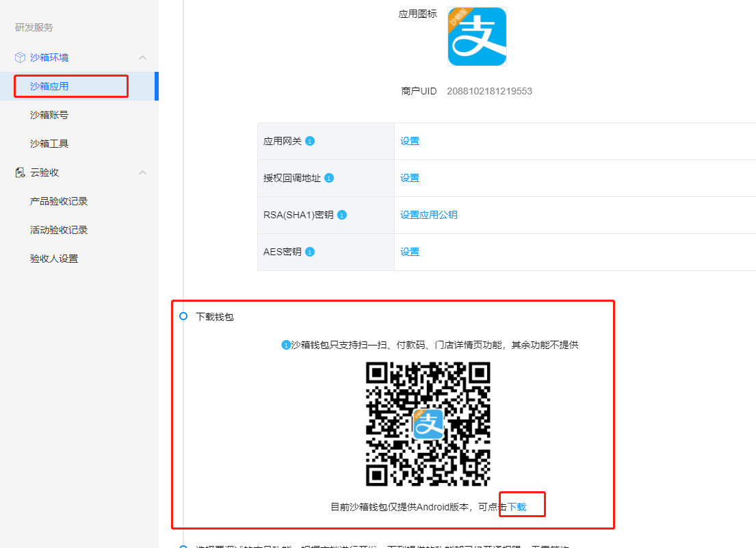
Task: Click the 授权回调地址 row label
Action: (291, 179)
